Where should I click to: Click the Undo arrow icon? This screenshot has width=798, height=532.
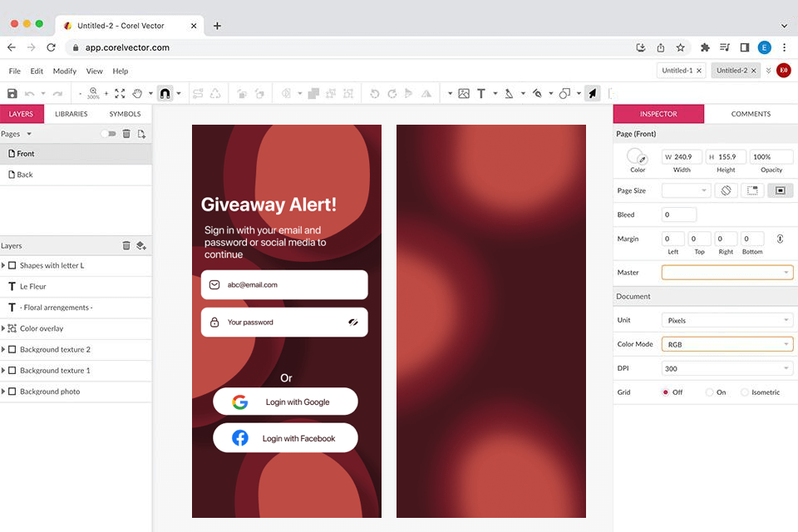click(x=30, y=94)
